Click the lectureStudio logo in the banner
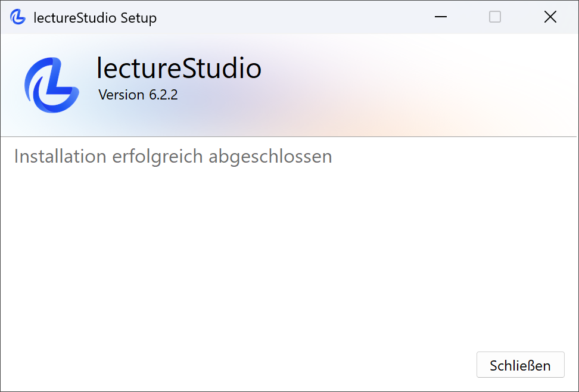 [x=51, y=85]
